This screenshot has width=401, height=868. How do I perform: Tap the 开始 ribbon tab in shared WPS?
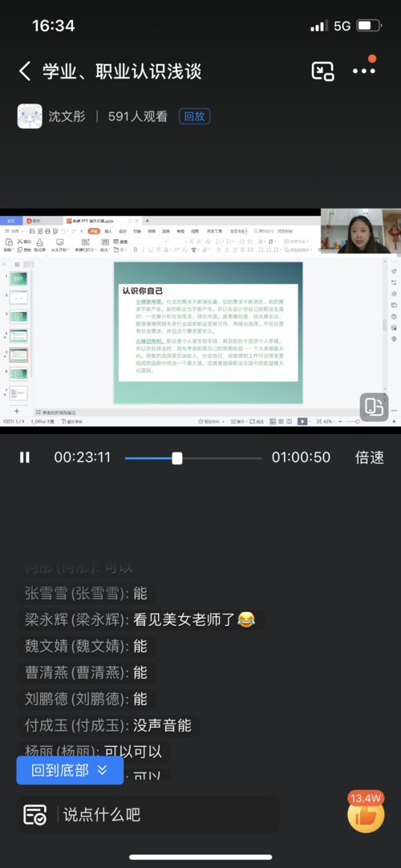94,231
